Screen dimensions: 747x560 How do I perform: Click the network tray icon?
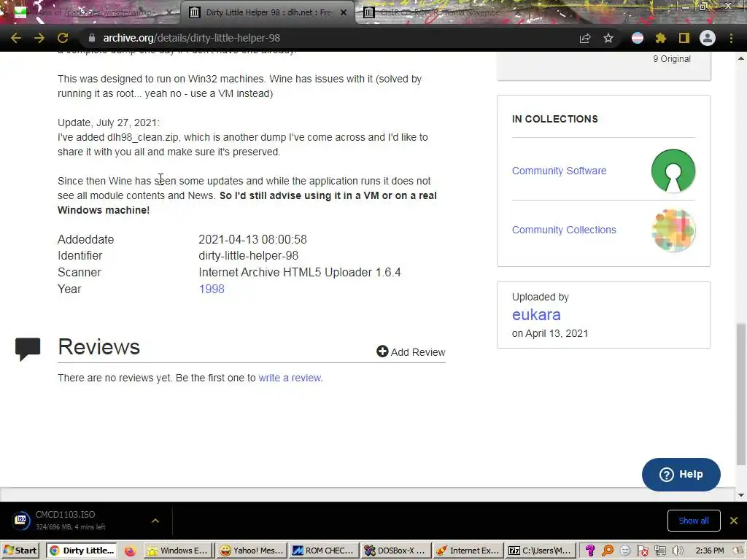[659, 551]
